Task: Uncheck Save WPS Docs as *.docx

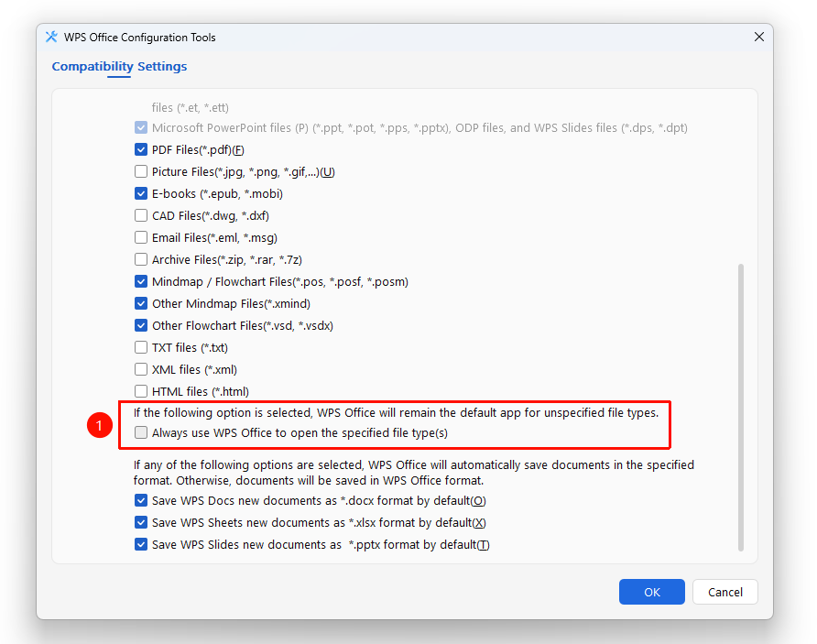Action: [x=141, y=501]
